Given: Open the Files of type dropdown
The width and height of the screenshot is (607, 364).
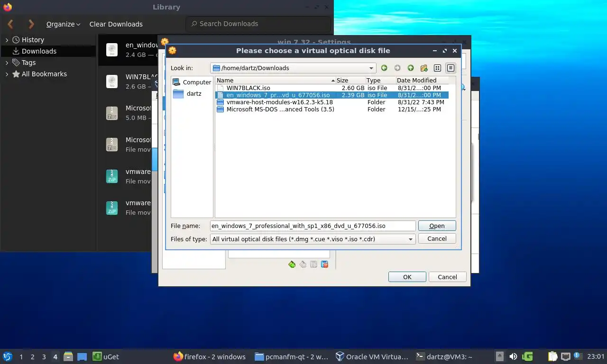Looking at the screenshot, I should tap(313, 239).
